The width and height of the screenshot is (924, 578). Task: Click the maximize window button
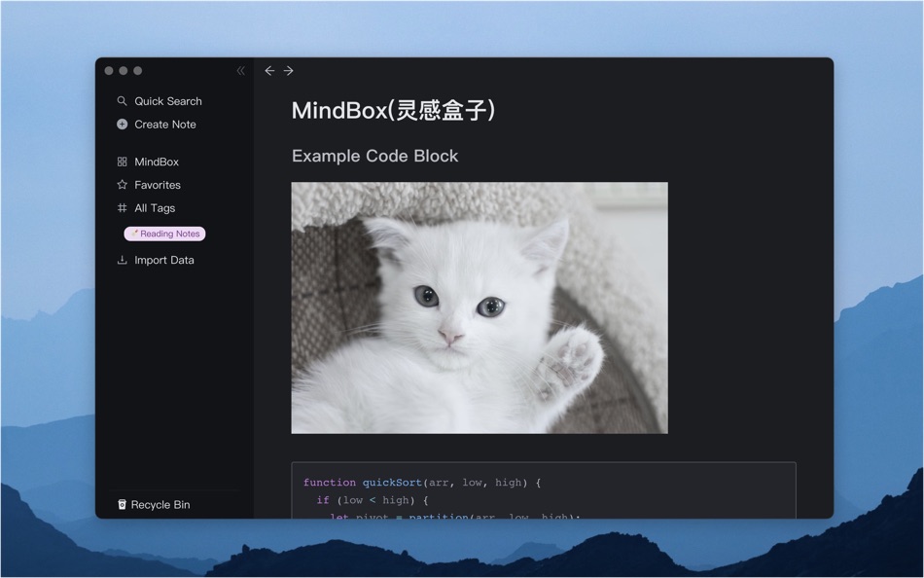point(138,71)
